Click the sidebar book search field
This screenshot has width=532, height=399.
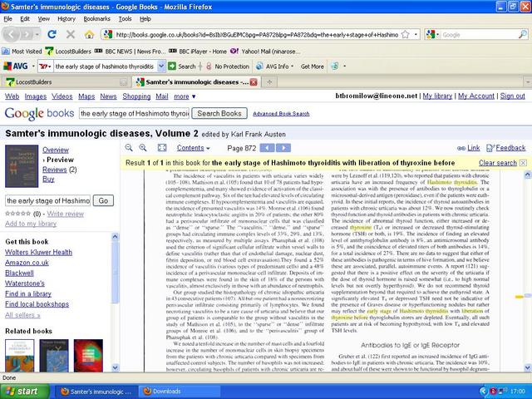pyautogui.click(x=48, y=200)
